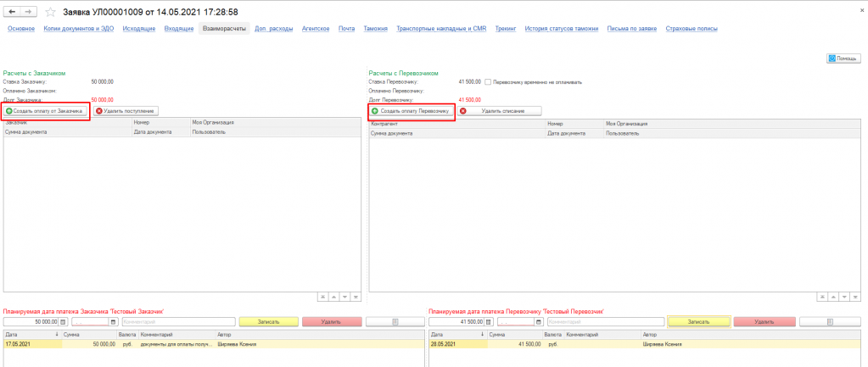Open Копии документов и ЭДО tab
This screenshot has height=367, width=868.
click(x=79, y=28)
